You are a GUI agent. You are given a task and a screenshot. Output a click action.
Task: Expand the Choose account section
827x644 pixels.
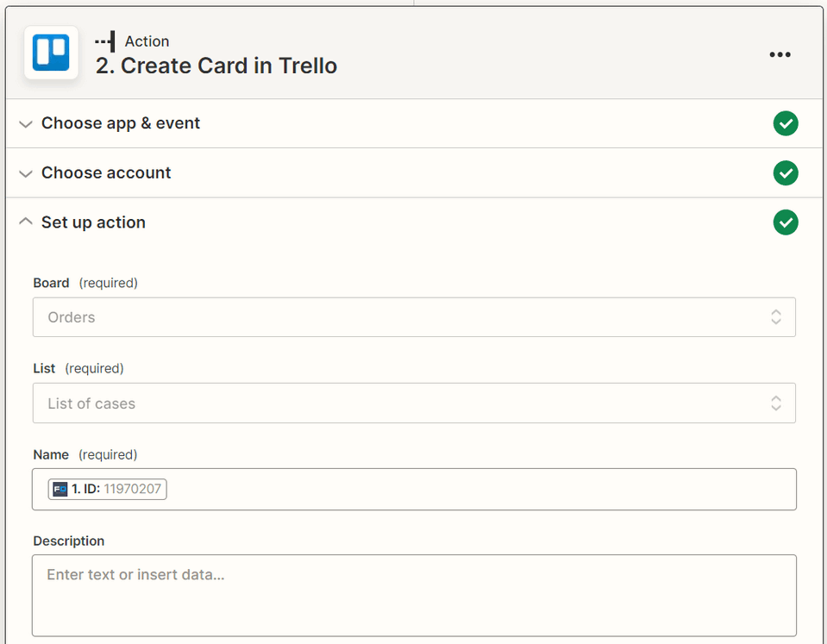25,173
